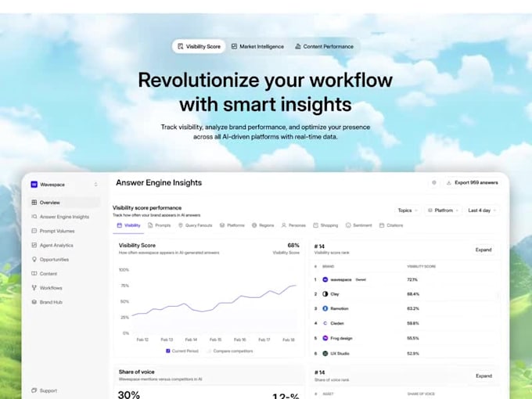Click the settings gear beside Export
532x399 pixels.
[x=434, y=182]
